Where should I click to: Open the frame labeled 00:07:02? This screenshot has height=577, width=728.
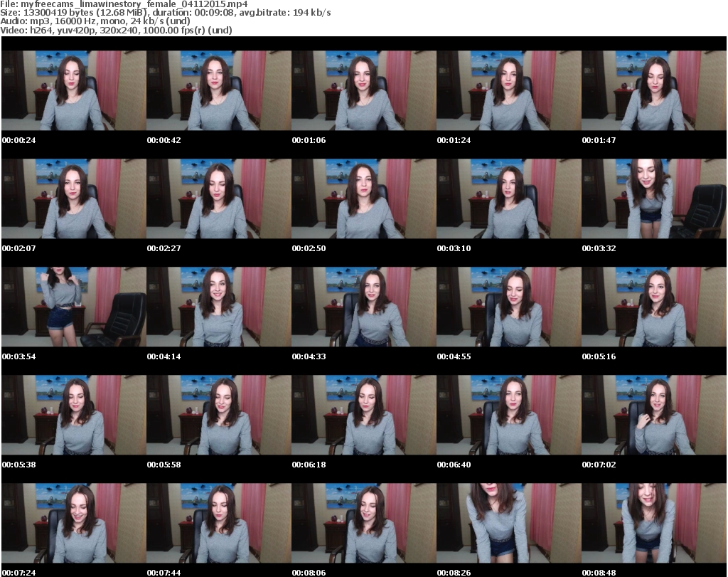click(x=653, y=415)
